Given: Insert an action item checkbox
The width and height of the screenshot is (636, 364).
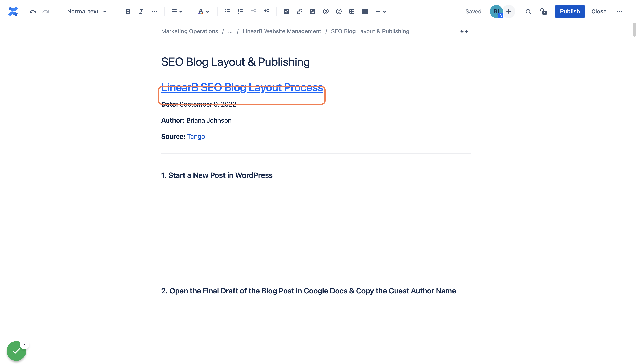Looking at the screenshot, I should click(x=287, y=11).
